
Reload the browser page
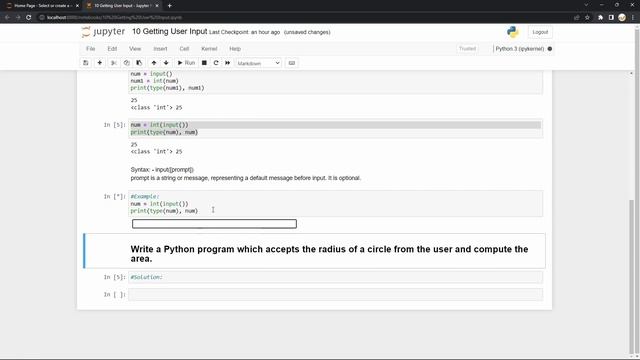click(29, 18)
